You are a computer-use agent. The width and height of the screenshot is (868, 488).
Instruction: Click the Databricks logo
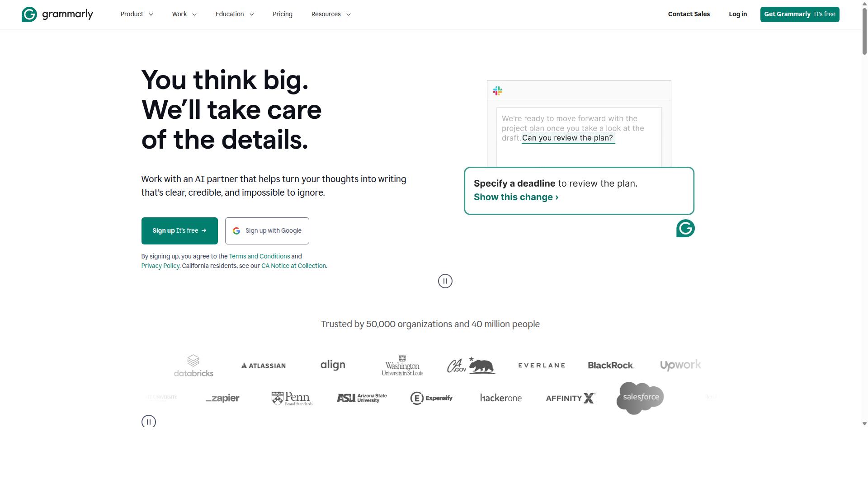pyautogui.click(x=193, y=366)
